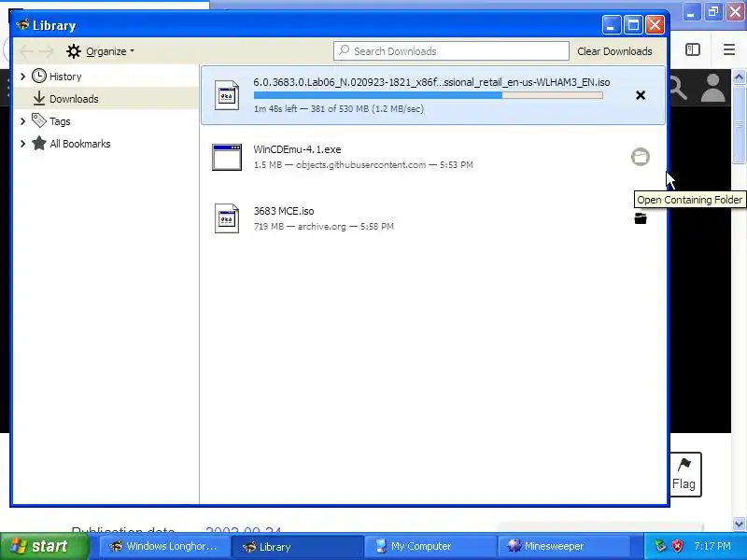Open the browser hamburger menu behind Library
Screen dimensions: 747x560
click(x=729, y=49)
